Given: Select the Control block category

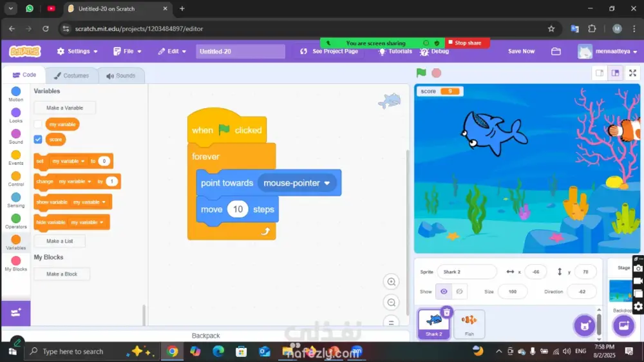Looking at the screenshot, I should [x=15, y=179].
